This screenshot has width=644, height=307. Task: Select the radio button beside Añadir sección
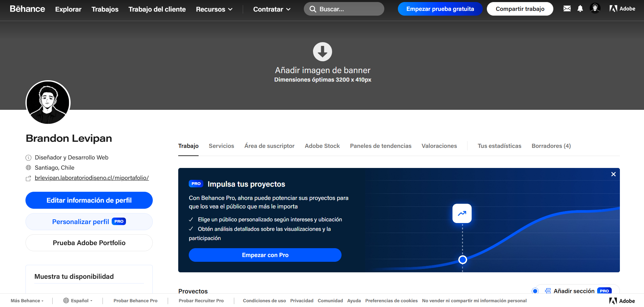535,291
